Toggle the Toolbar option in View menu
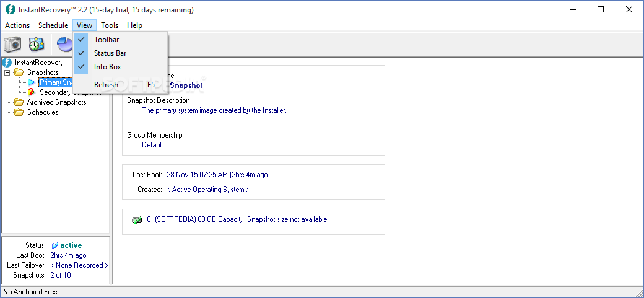This screenshot has width=644, height=298. [121, 40]
